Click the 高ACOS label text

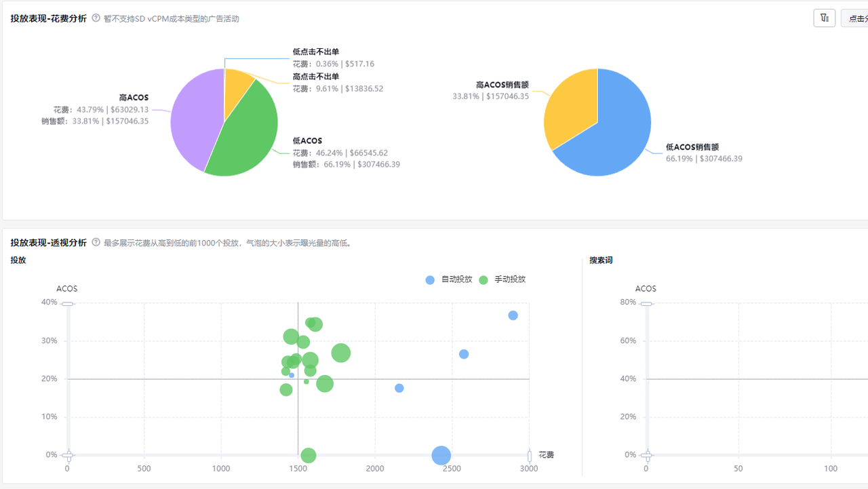134,98
